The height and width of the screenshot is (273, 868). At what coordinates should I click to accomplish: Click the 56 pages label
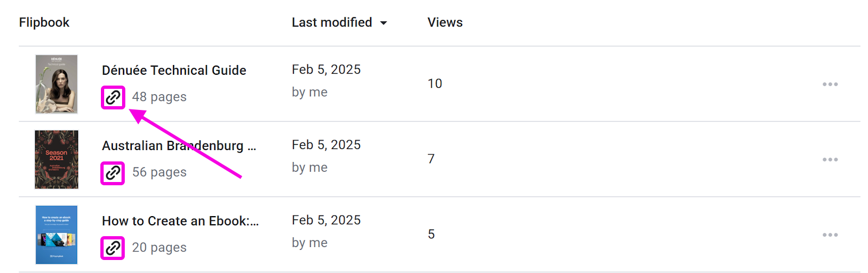point(159,172)
